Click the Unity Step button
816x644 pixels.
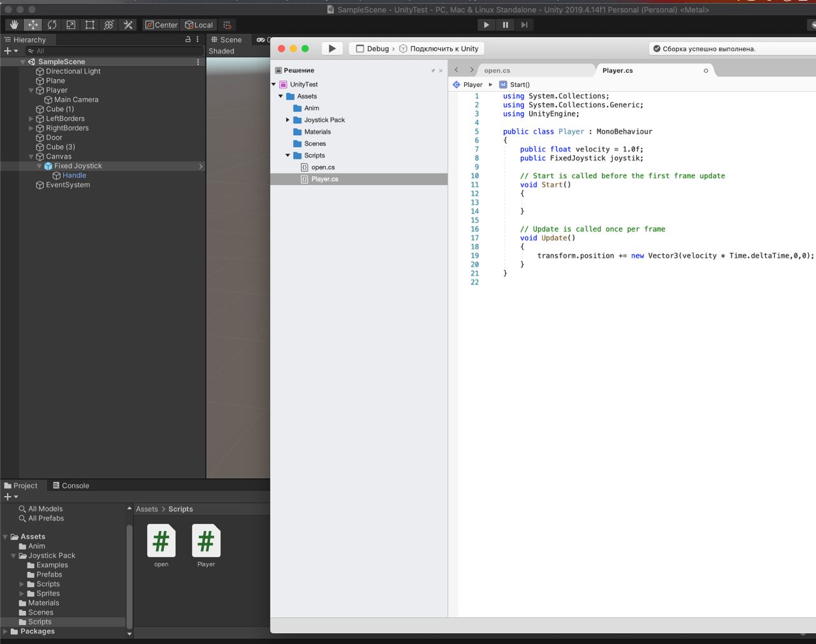pos(524,25)
